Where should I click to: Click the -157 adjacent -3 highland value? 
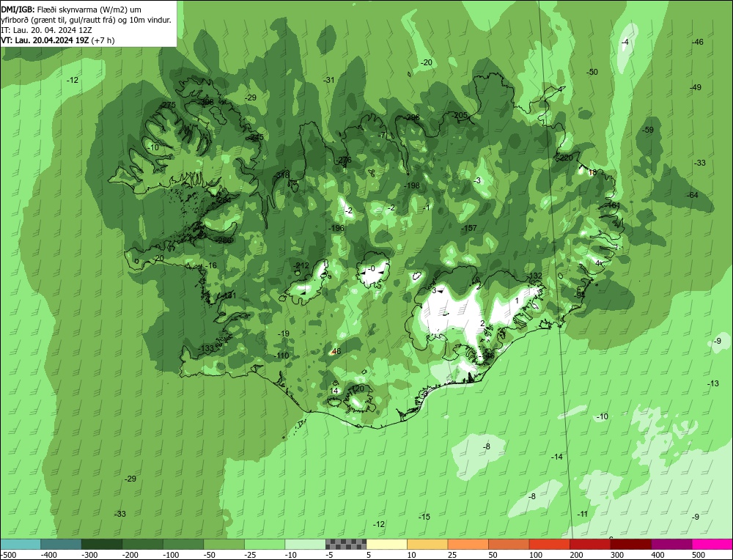click(477, 180)
